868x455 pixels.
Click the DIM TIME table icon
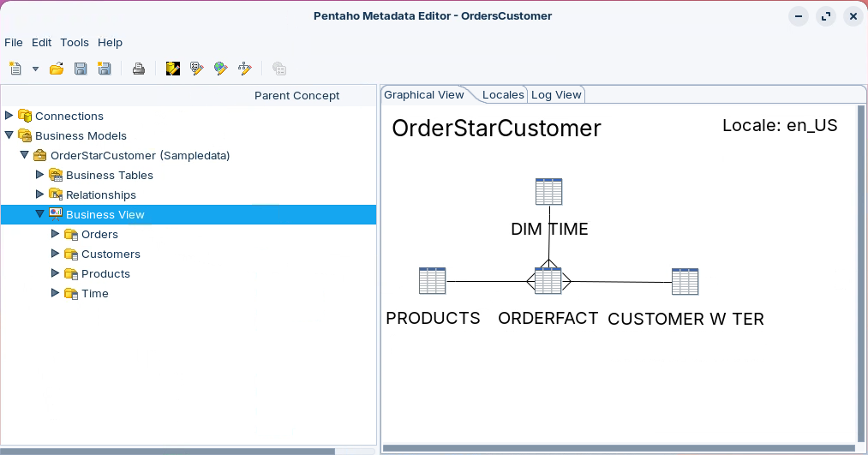548,192
